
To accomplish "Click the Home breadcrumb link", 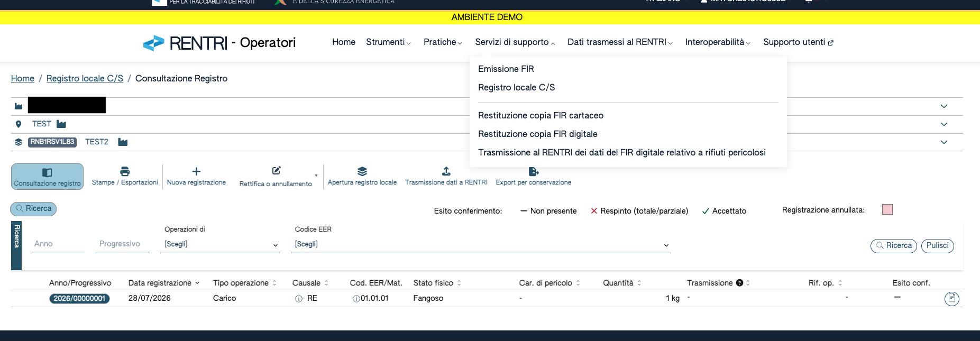I will point(23,79).
